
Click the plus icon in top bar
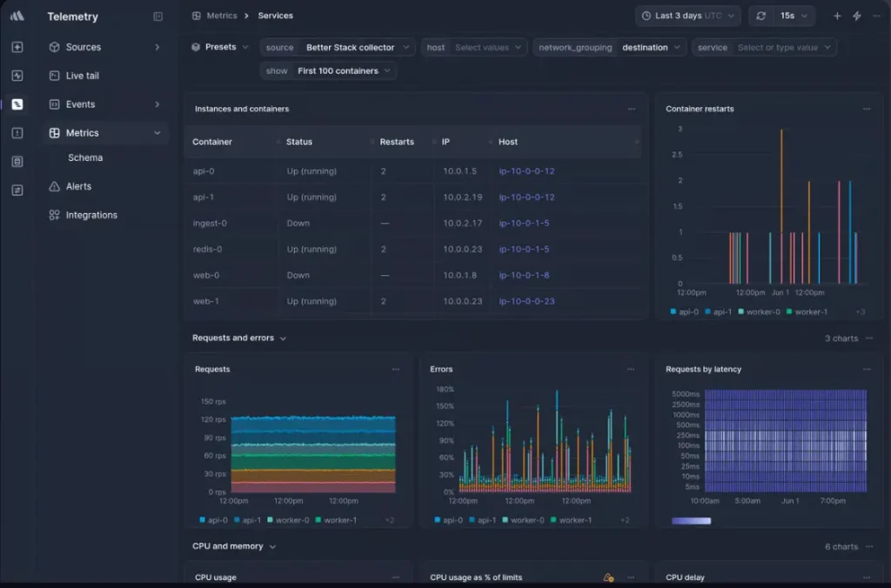tap(837, 16)
